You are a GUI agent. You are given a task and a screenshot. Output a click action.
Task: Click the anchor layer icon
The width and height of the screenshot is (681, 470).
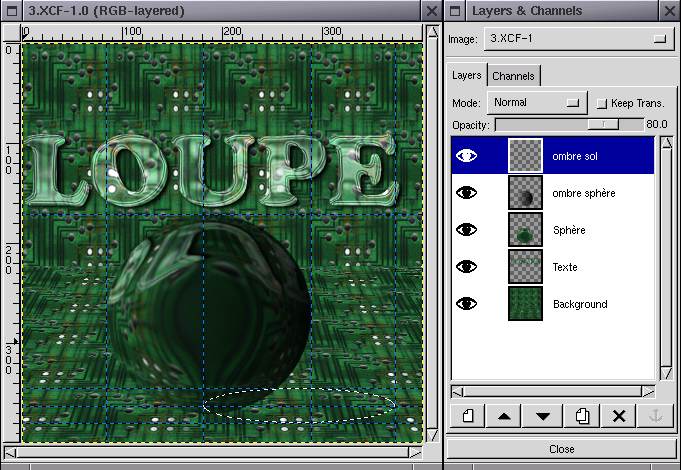pos(656,416)
